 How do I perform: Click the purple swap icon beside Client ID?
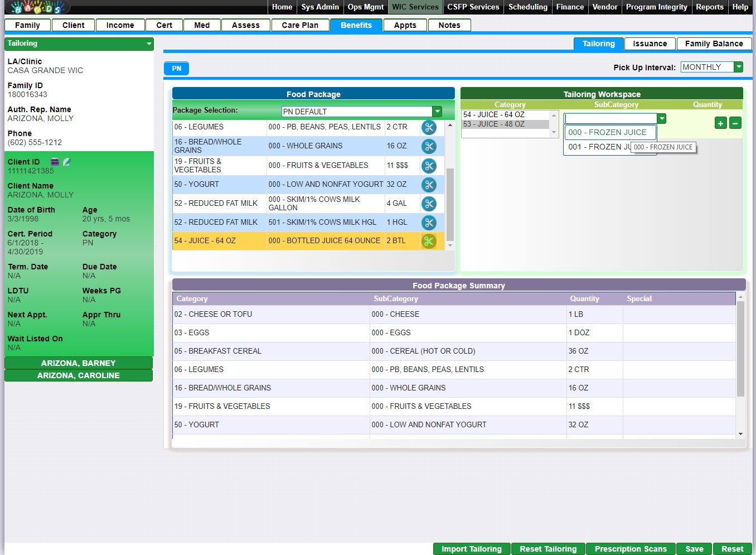55,162
